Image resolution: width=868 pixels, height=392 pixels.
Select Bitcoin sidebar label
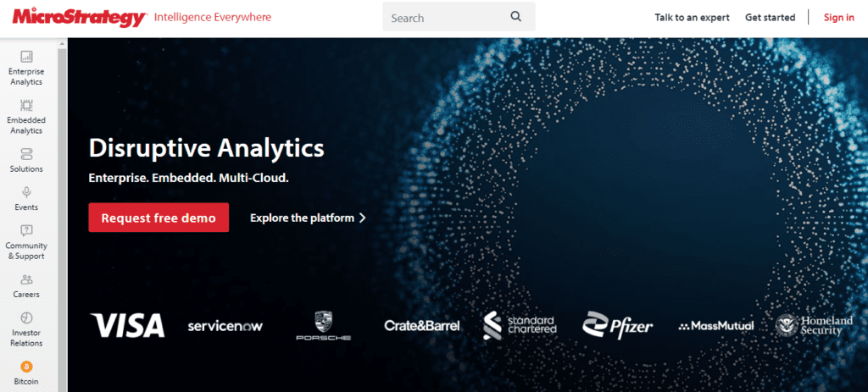click(26, 382)
